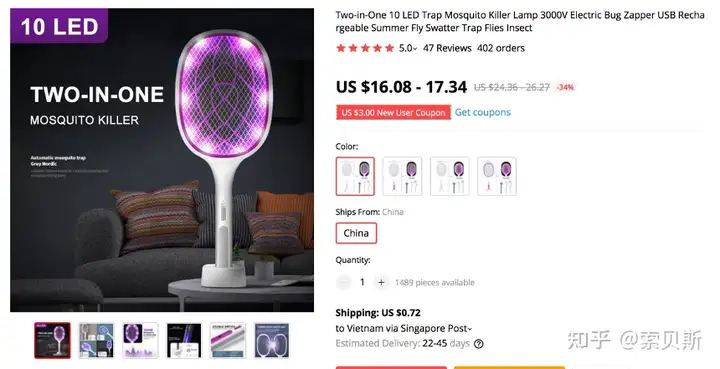Show the third thumbnail with purple racket

tap(140, 340)
